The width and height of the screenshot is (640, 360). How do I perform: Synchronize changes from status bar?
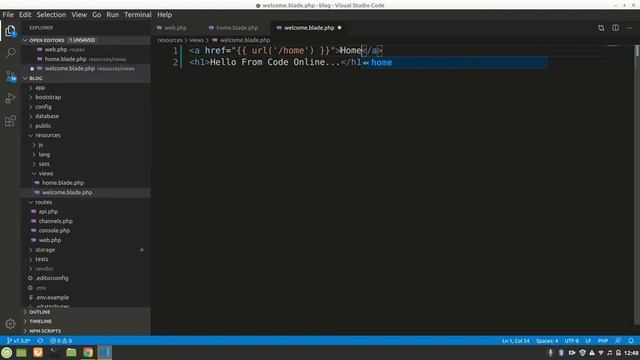point(40,340)
